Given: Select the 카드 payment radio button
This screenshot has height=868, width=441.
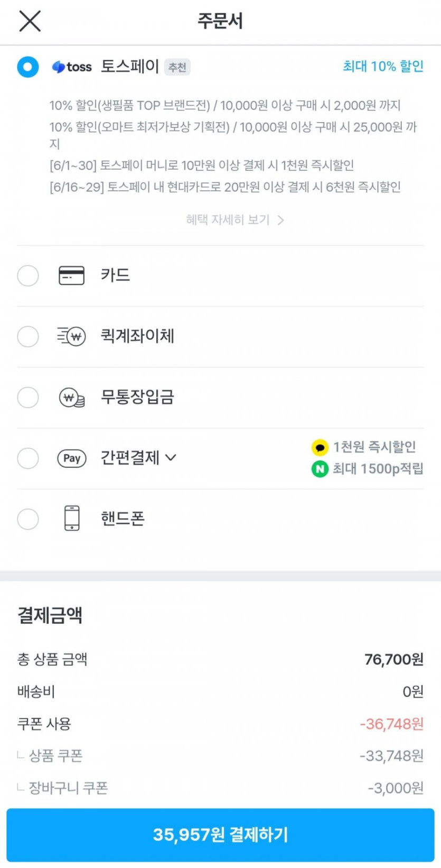Looking at the screenshot, I should tap(28, 276).
